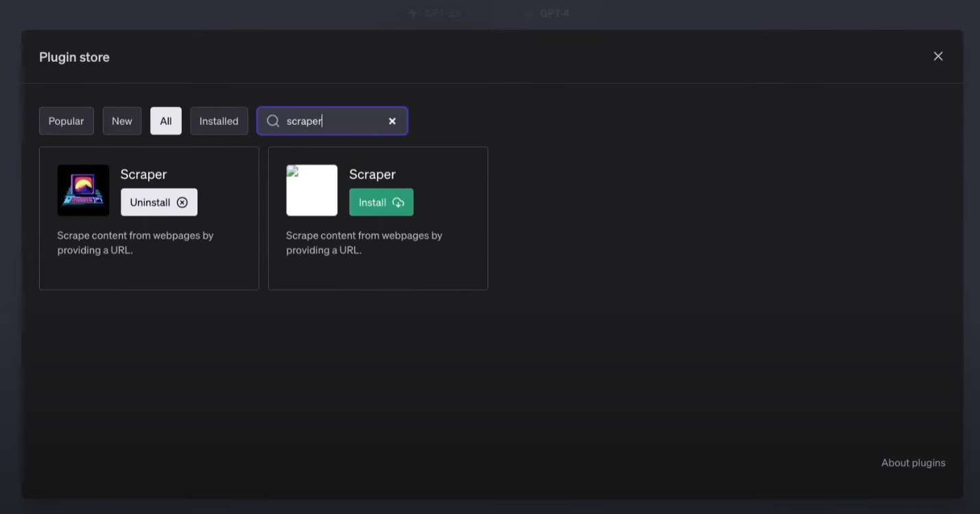
Task: Clear the search text with the X icon
Action: click(x=392, y=121)
